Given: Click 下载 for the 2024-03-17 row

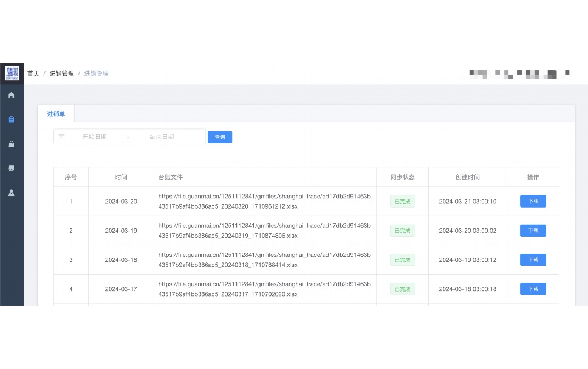Looking at the screenshot, I should (533, 289).
